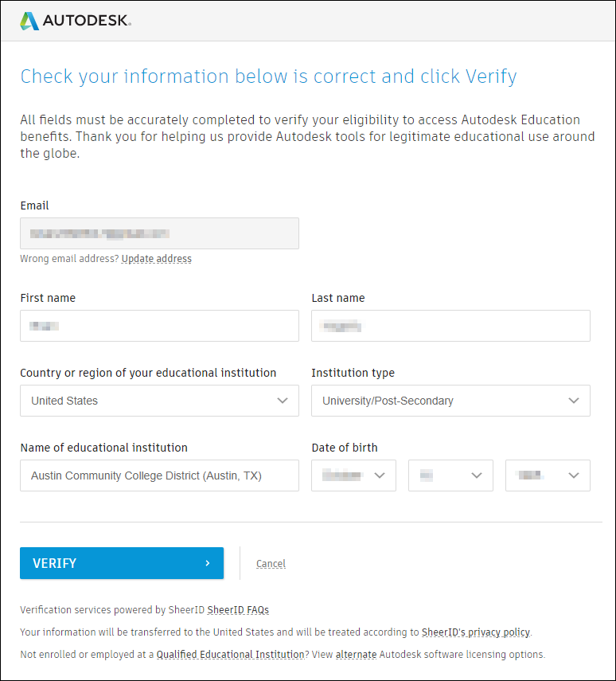616x681 pixels.
Task: Expand the birth day dropdown
Action: click(x=450, y=476)
